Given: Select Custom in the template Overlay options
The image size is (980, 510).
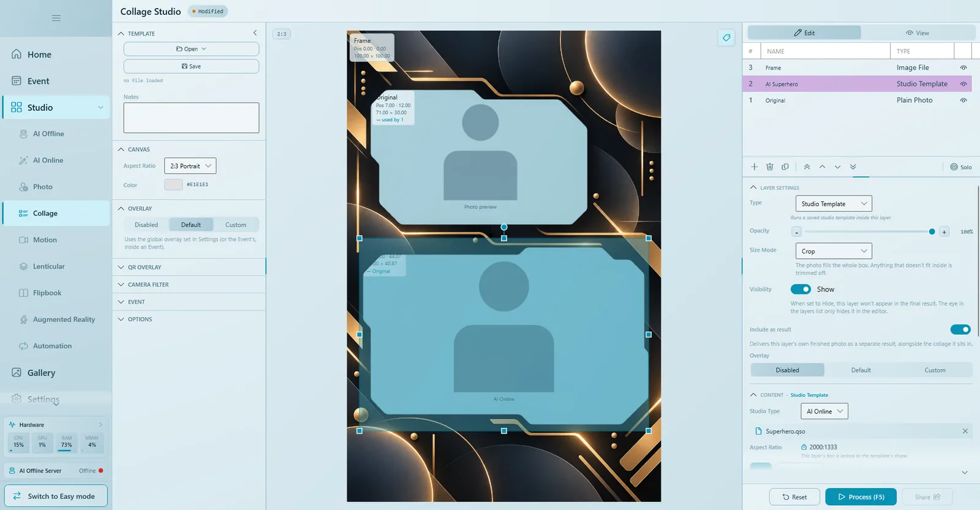Looking at the screenshot, I should (x=236, y=225).
